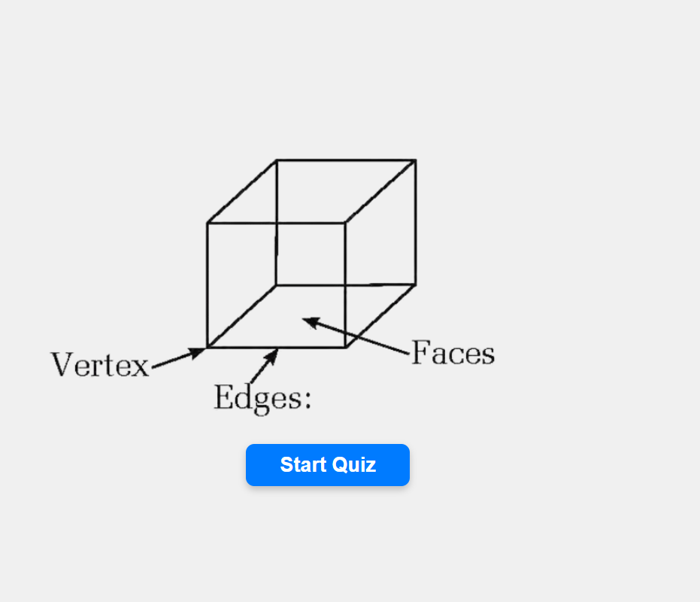Screen dimensions: 700x602
Task: Click the right vertical edge of the front square
Action: [346, 286]
